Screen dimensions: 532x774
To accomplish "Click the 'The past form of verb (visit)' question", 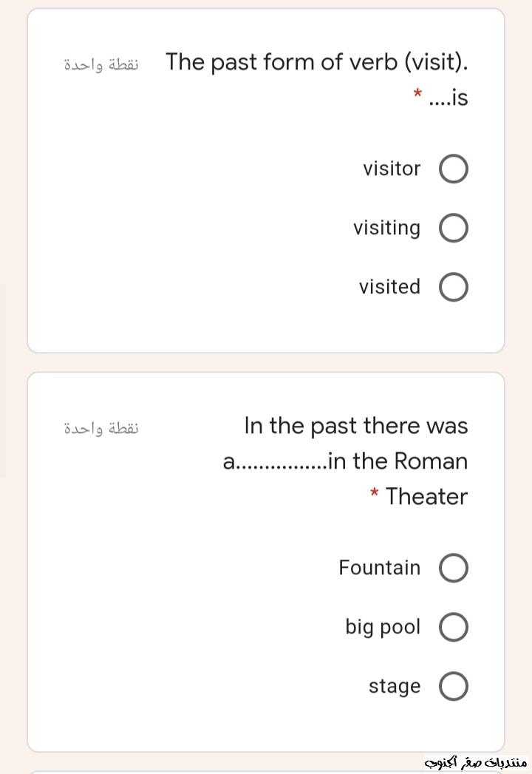I will [317, 61].
